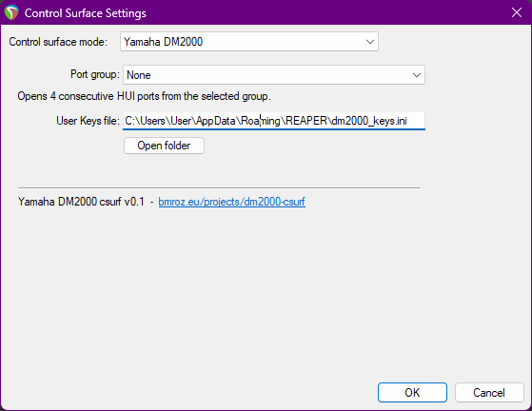Click the 'Opens 4 consecutive HUI ports' description
Screen dimensions: 532x411
point(145,96)
